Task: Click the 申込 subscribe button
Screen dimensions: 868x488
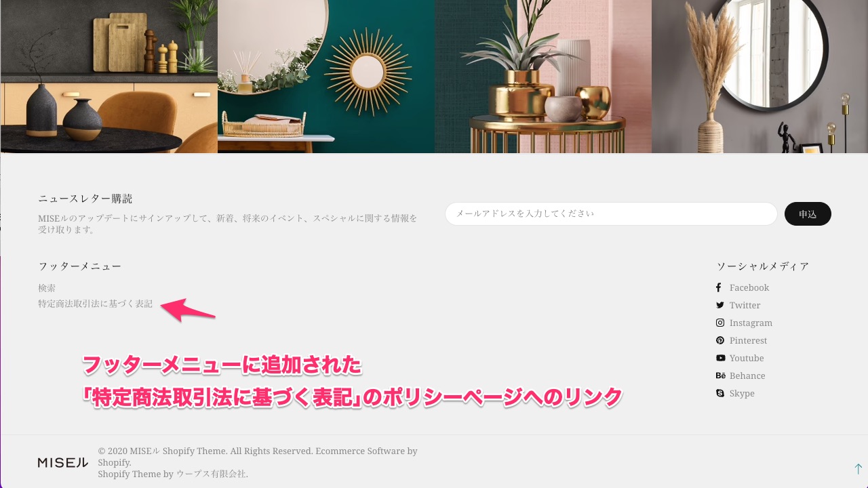Action: tap(808, 214)
